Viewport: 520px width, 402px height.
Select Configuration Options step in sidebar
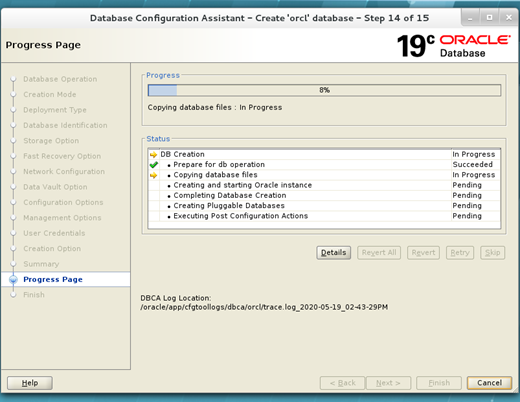pos(63,202)
